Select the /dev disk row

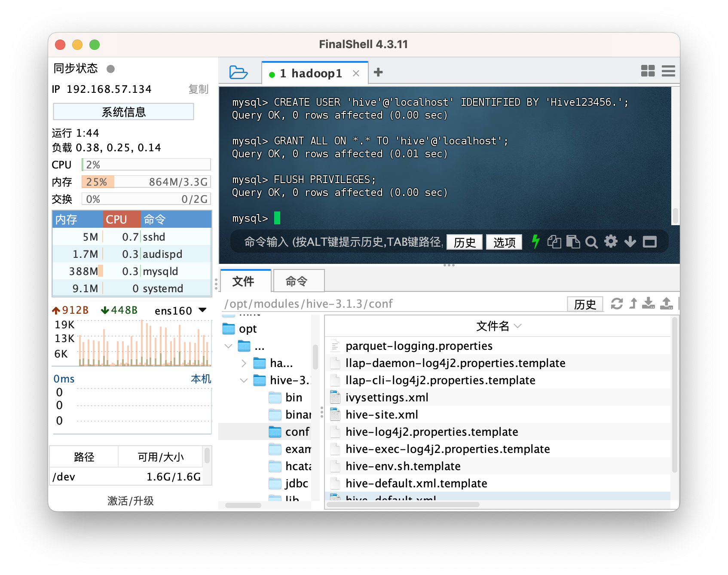coord(127,477)
